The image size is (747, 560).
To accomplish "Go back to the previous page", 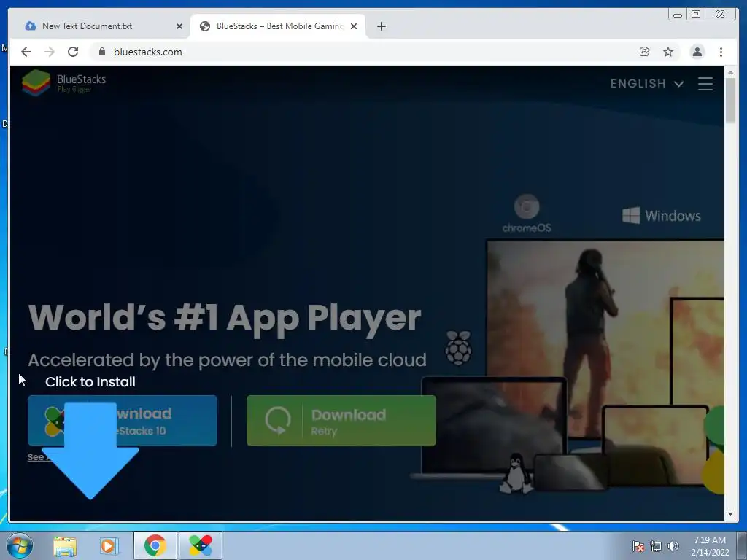I will (x=26, y=52).
